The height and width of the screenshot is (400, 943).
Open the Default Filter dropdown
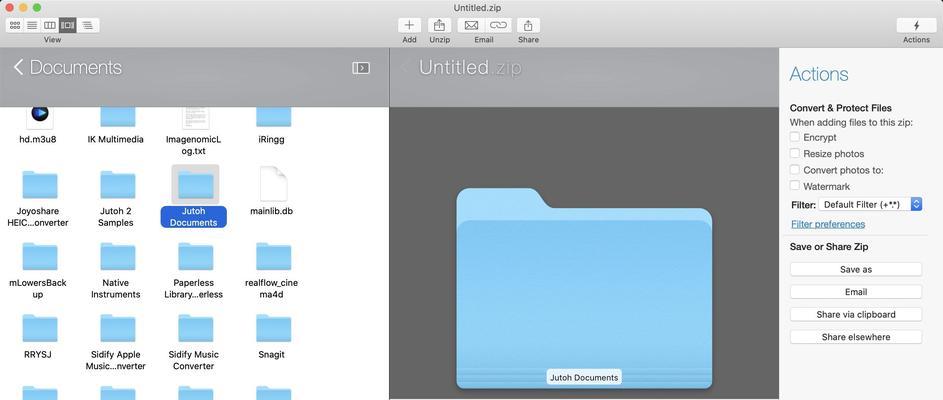click(x=870, y=205)
